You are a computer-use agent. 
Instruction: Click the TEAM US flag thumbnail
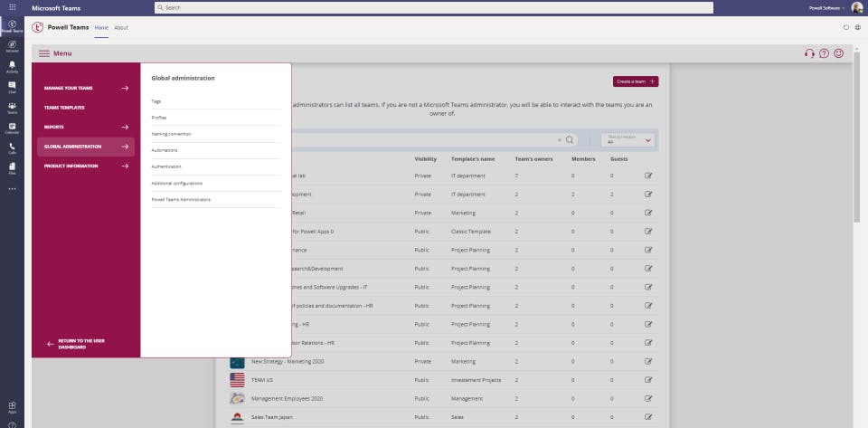pos(237,380)
